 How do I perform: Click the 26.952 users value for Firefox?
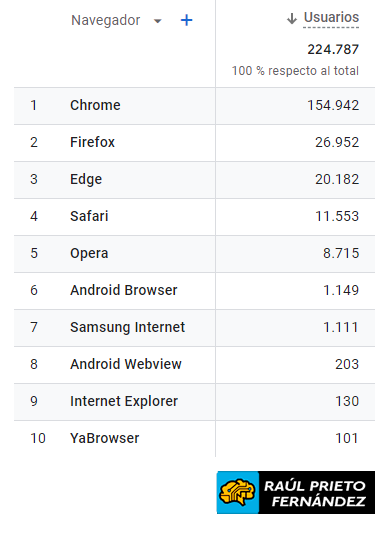pyautogui.click(x=337, y=143)
